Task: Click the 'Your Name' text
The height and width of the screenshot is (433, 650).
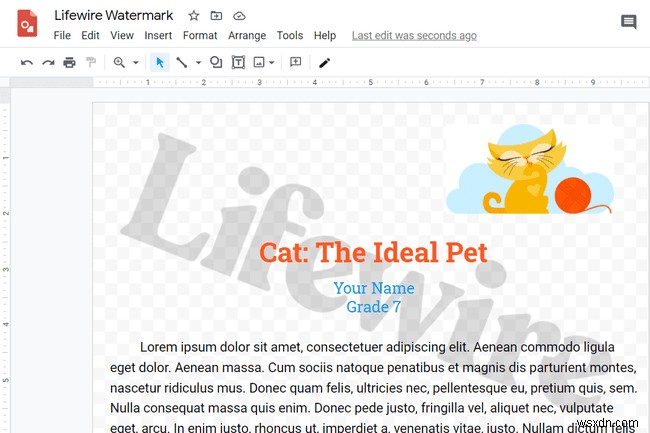Action: pyautogui.click(x=374, y=288)
